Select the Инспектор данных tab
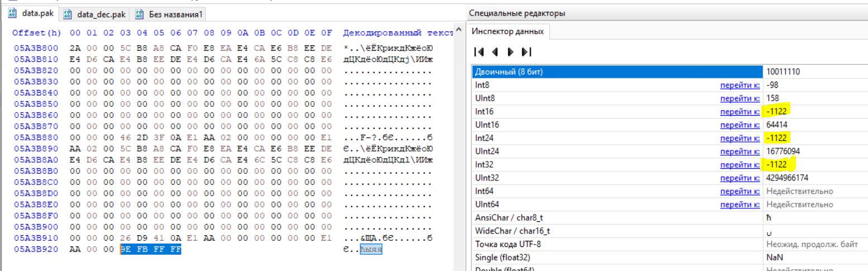The image size is (868, 271). point(508,30)
